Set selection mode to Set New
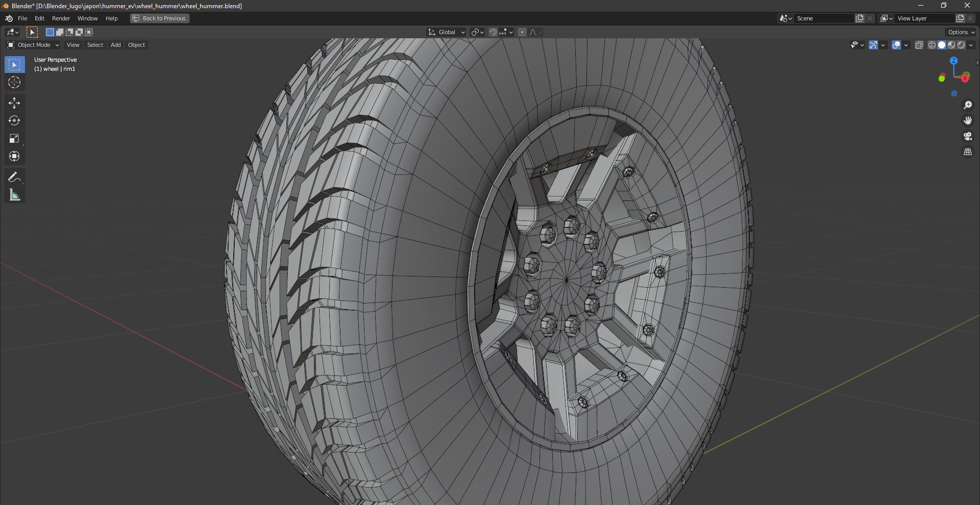980x505 pixels. [50, 32]
